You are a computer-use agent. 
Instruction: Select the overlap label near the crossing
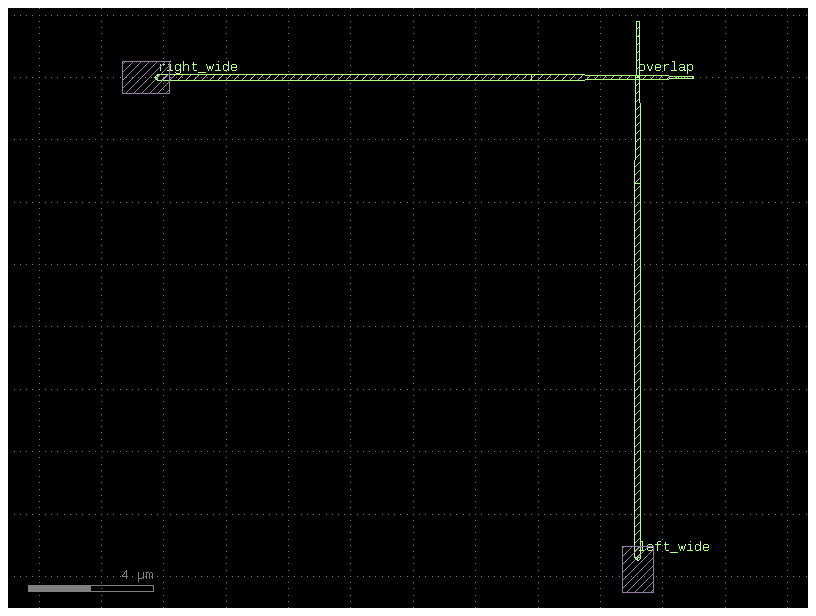667,67
